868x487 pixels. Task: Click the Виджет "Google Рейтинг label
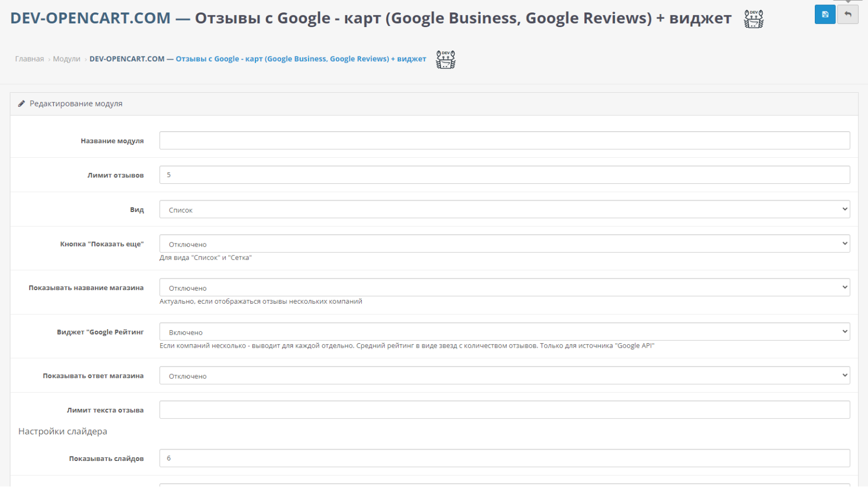coord(100,332)
